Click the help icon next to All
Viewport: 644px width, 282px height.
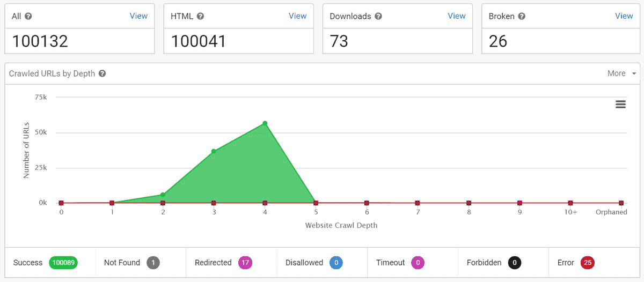(x=28, y=16)
